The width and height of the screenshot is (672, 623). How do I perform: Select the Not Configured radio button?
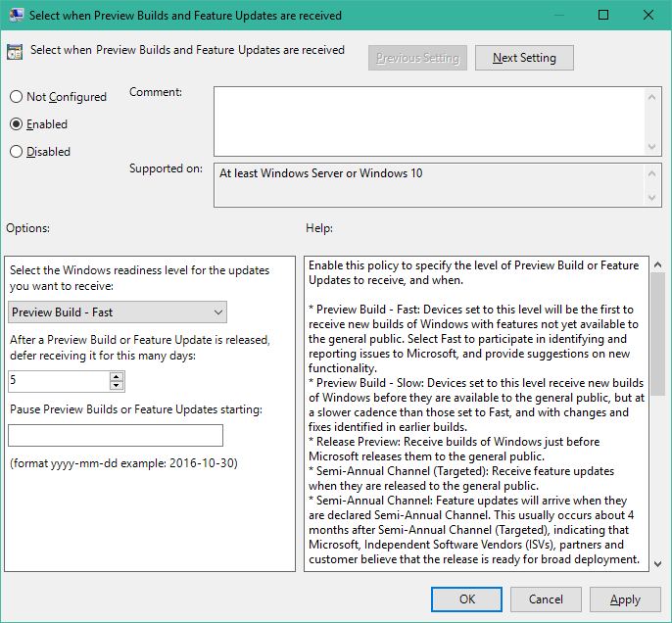point(16,97)
